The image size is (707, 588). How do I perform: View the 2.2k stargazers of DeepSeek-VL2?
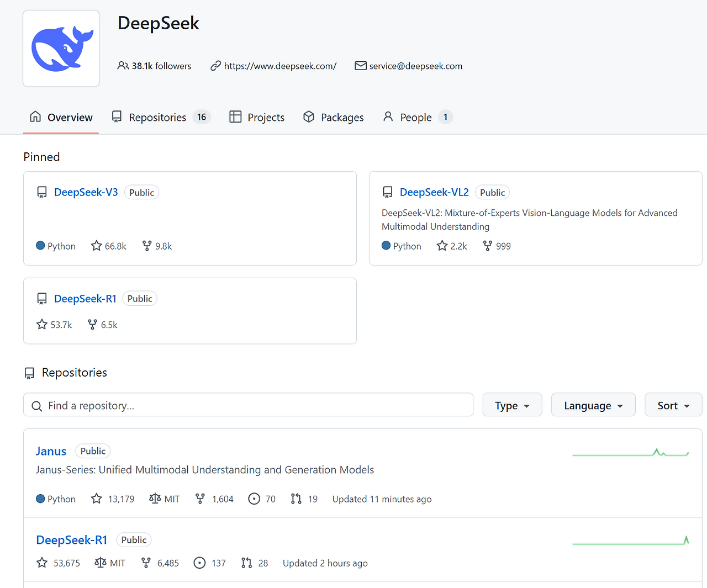point(452,246)
